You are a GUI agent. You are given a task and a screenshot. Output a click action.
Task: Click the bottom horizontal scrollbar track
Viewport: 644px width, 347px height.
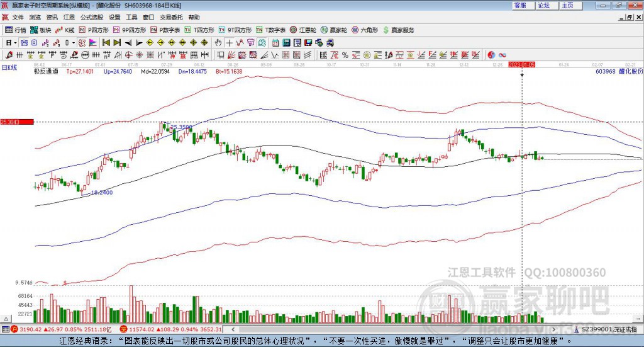tap(393, 329)
